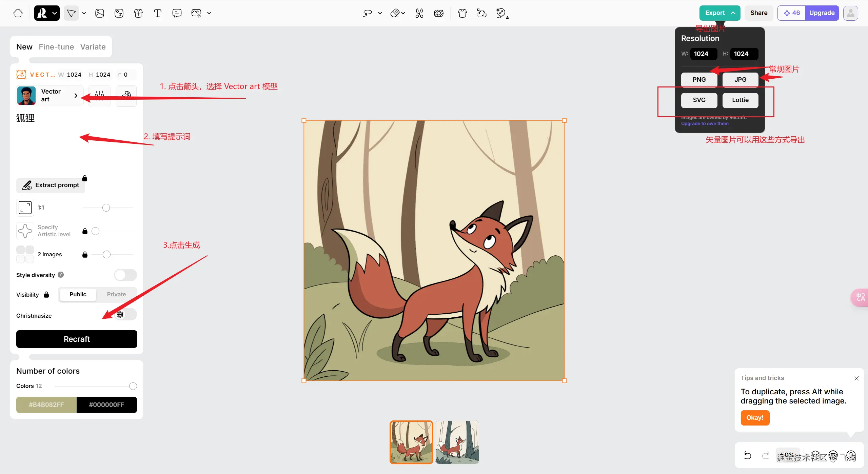Open the comment bubble tool

coord(177,13)
